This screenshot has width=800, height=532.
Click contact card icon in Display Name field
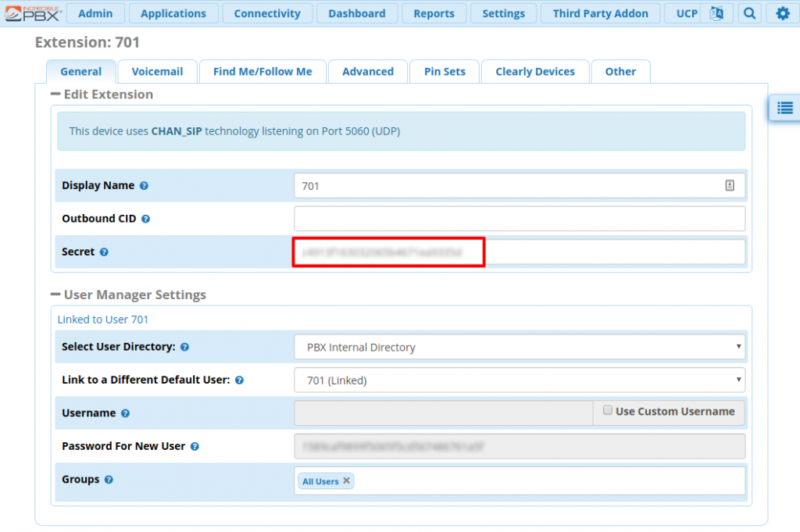(x=730, y=186)
